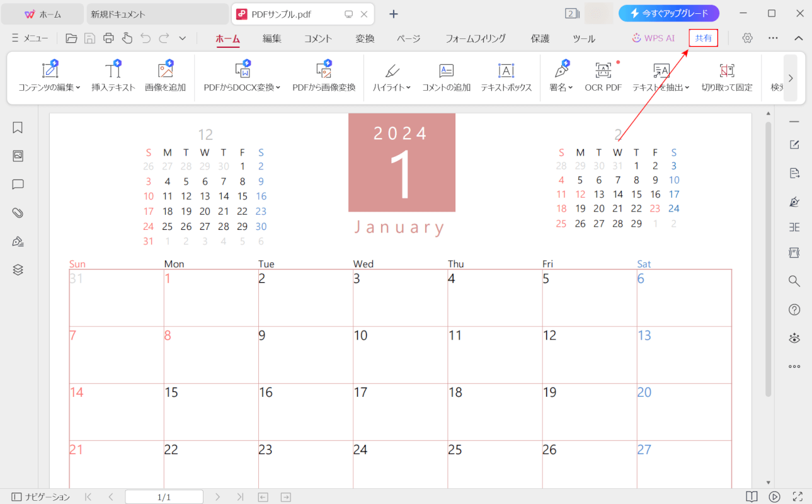Image resolution: width=812 pixels, height=504 pixels.
Task: Go to next page arrow
Action: 217,497
